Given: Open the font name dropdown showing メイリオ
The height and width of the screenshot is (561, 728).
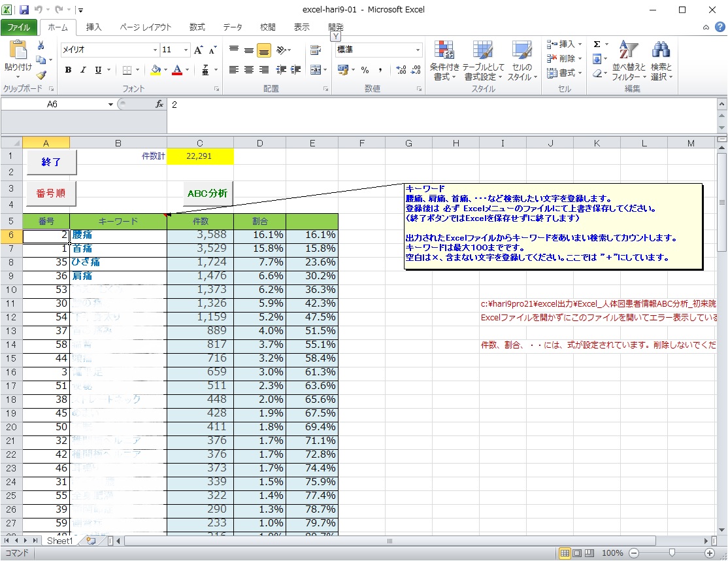Looking at the screenshot, I should 155,50.
